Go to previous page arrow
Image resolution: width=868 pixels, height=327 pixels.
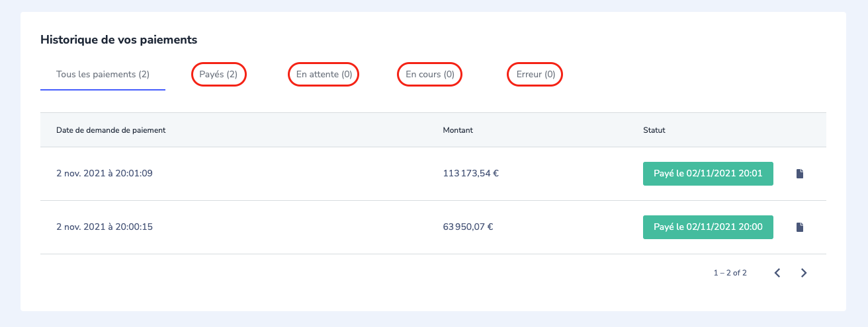pos(777,273)
